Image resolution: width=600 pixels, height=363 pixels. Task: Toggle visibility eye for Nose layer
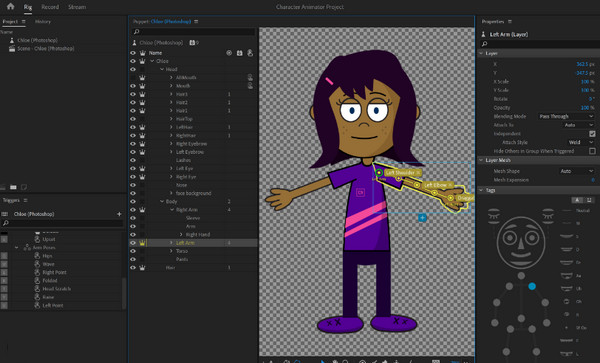click(133, 185)
